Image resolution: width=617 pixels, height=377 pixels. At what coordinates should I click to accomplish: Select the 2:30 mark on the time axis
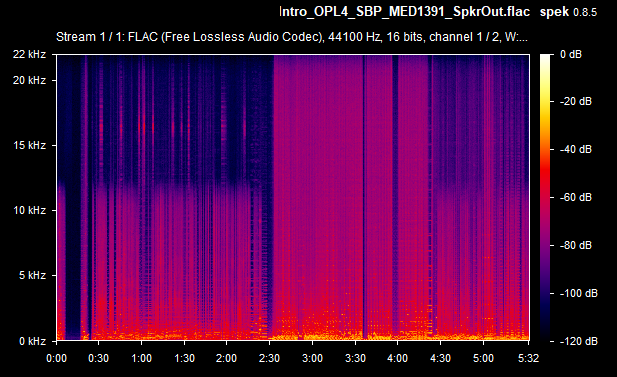(269, 359)
